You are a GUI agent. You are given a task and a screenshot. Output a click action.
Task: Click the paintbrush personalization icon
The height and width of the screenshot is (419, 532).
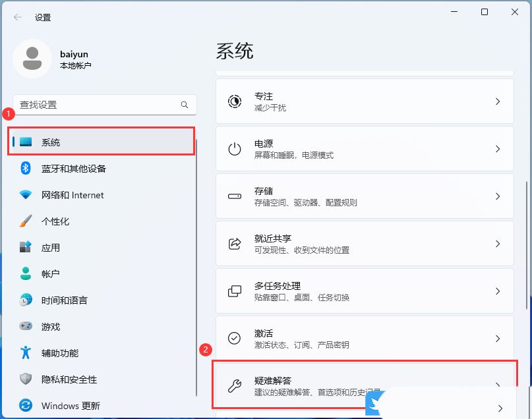pyautogui.click(x=26, y=221)
